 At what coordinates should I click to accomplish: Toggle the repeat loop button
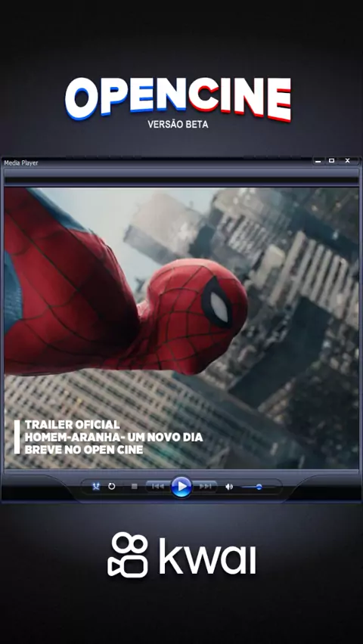coord(111,486)
